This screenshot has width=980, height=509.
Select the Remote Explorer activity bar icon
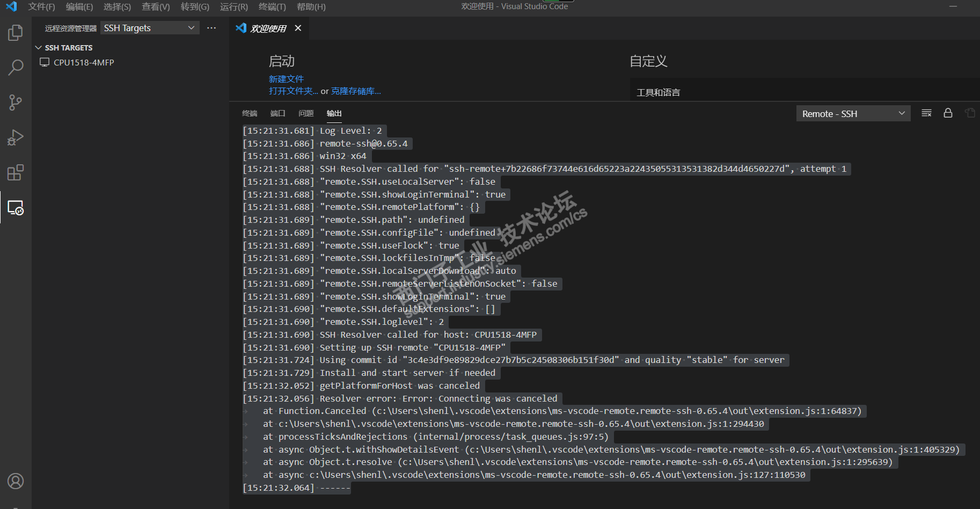tap(16, 207)
